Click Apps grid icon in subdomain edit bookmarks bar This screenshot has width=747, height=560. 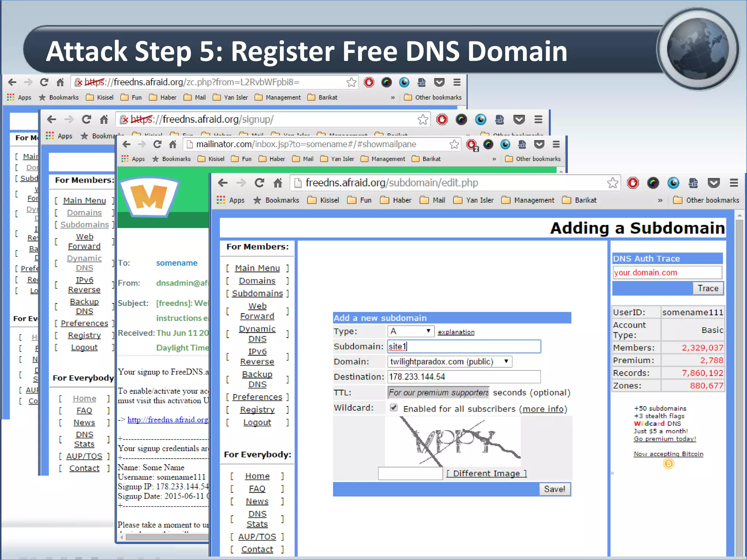pos(221,200)
